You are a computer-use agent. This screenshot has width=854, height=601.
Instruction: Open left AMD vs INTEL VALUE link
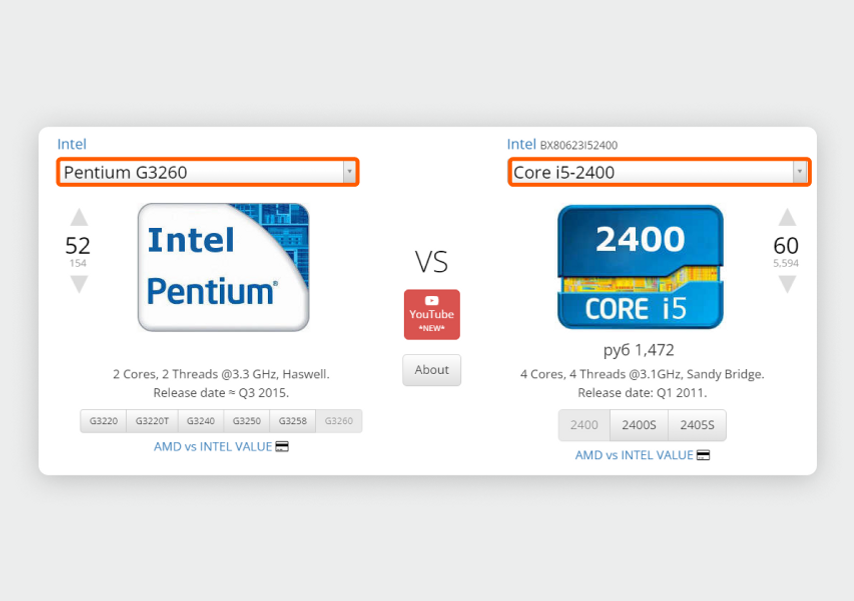click(212, 447)
